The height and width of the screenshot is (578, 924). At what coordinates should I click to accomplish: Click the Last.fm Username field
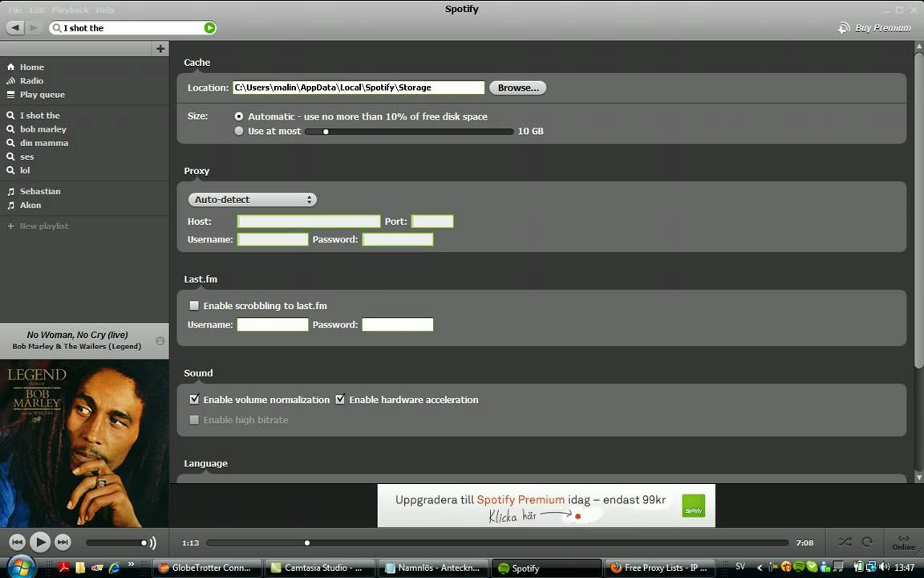tap(272, 324)
